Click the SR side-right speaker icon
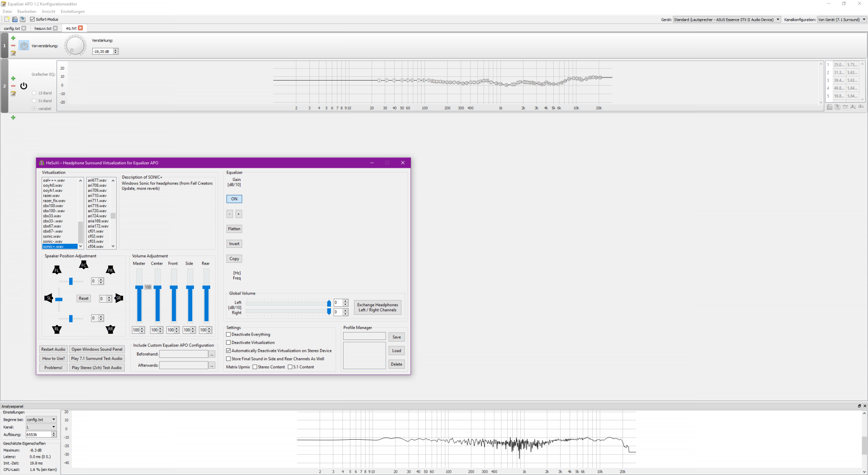This screenshot has height=475, width=868. (119, 298)
